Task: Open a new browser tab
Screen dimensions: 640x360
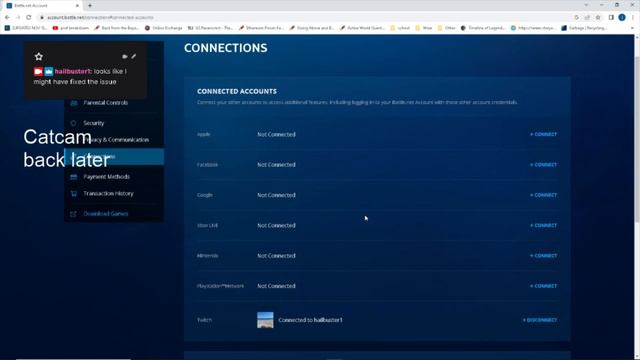Action: 90,6
